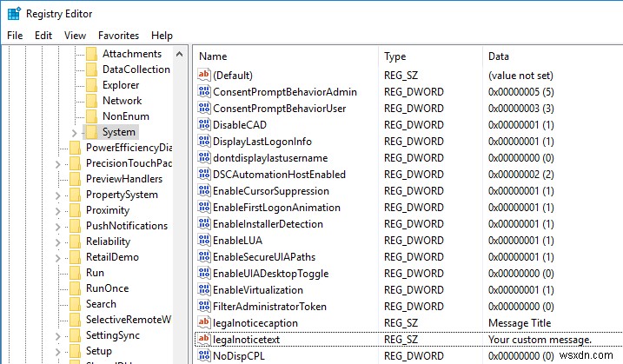Select the ConsentPromptBehaviorAdmin value
This screenshot has height=364, width=623.
(x=284, y=92)
